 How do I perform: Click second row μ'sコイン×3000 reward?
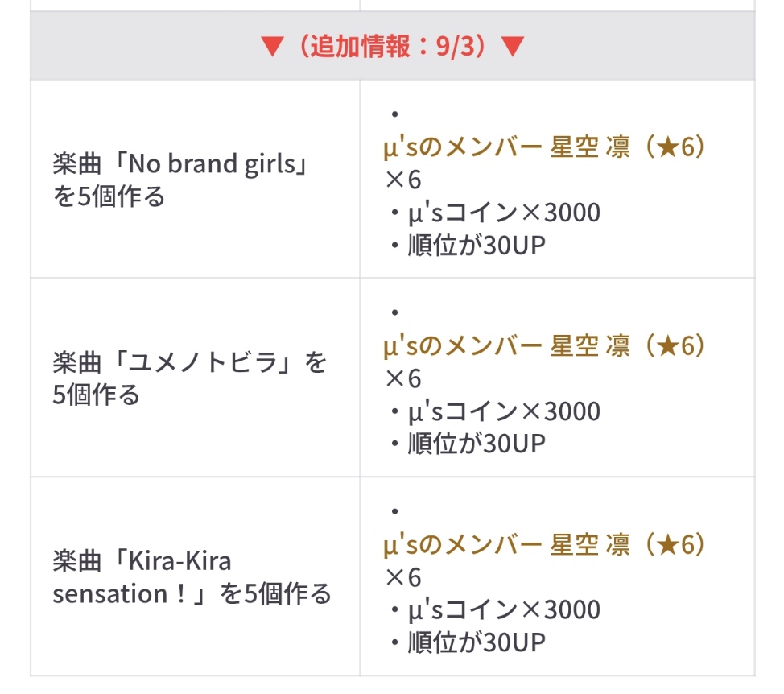point(504,411)
